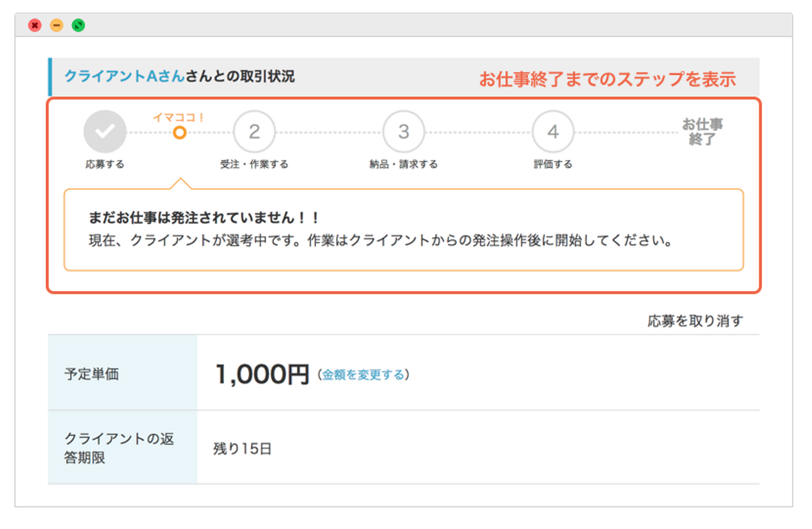The width and height of the screenshot is (812, 529).
Task: Click the イマココ！ label
Action: pyautogui.click(x=178, y=117)
